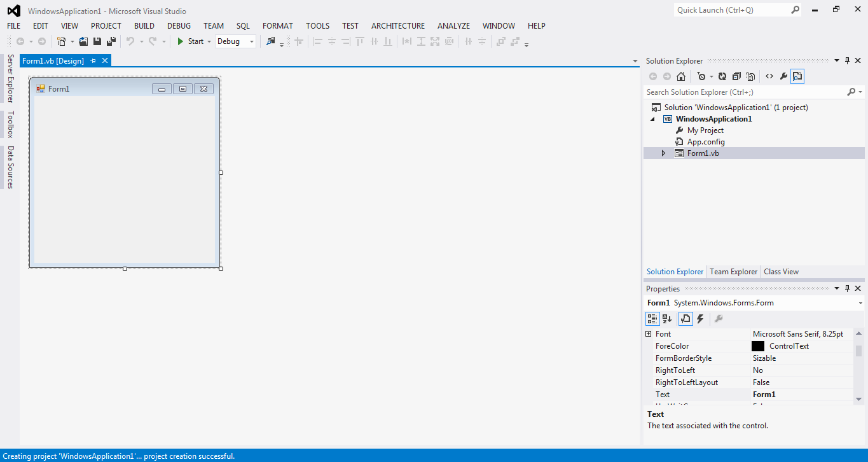Click the search magnifier in Solution Explorer

[x=851, y=92]
